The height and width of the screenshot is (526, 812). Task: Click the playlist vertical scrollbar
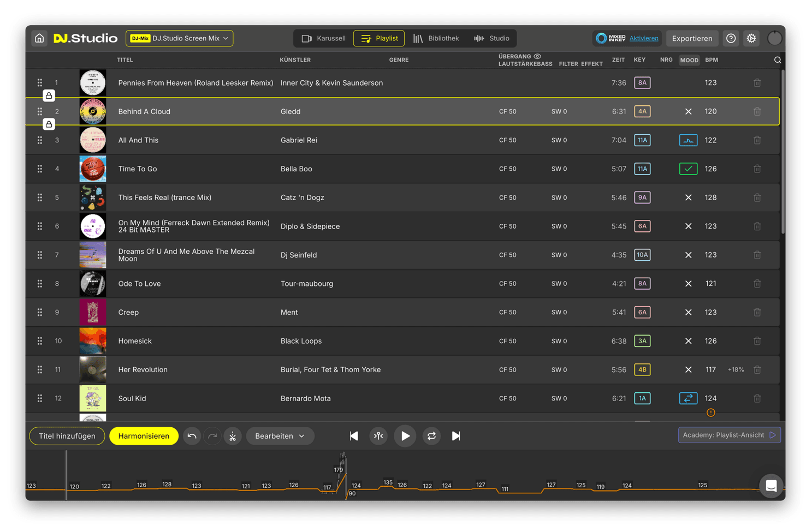[783, 153]
